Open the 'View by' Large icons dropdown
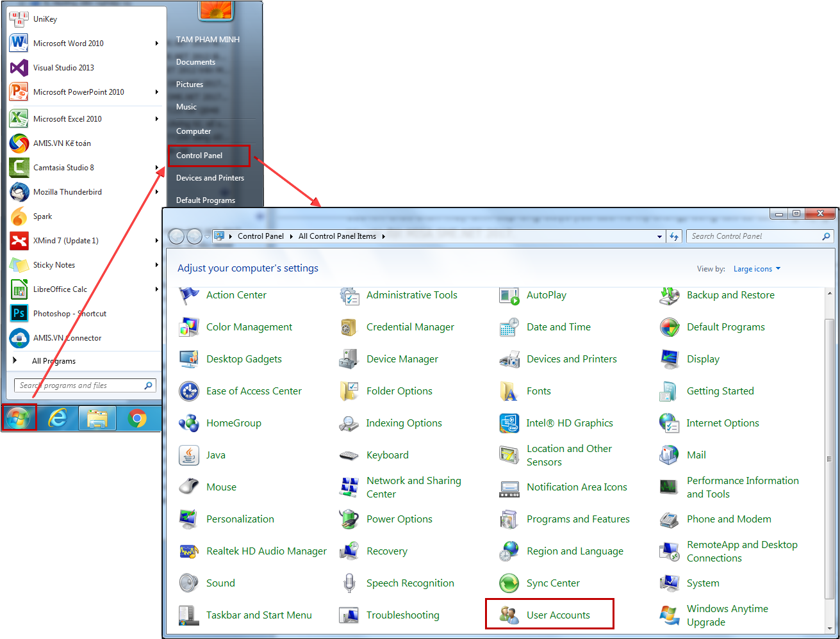The height and width of the screenshot is (639, 840). [x=757, y=269]
